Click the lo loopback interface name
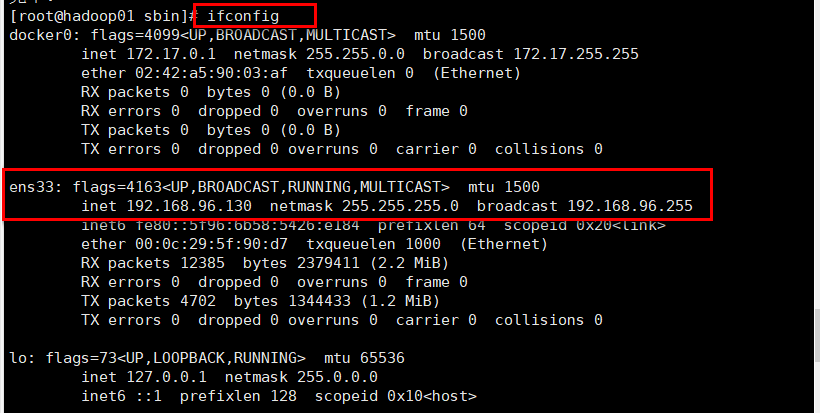 [x=18, y=358]
